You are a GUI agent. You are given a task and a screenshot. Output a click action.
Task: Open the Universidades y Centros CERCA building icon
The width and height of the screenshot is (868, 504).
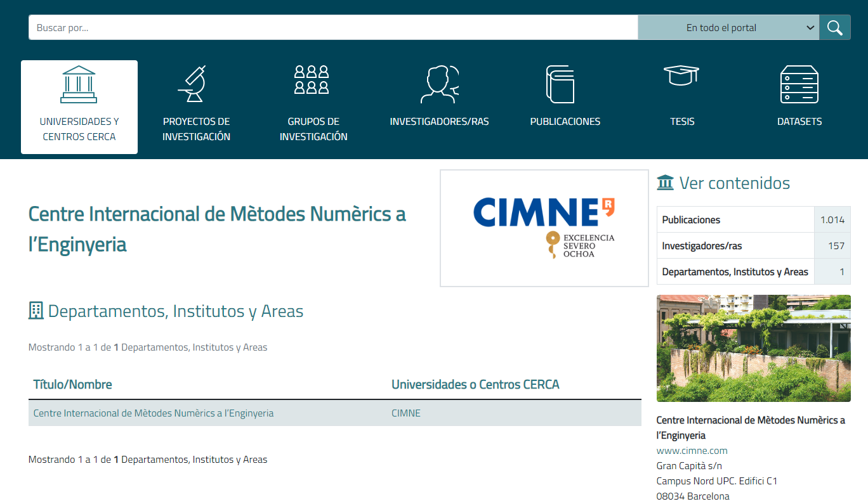[79, 84]
